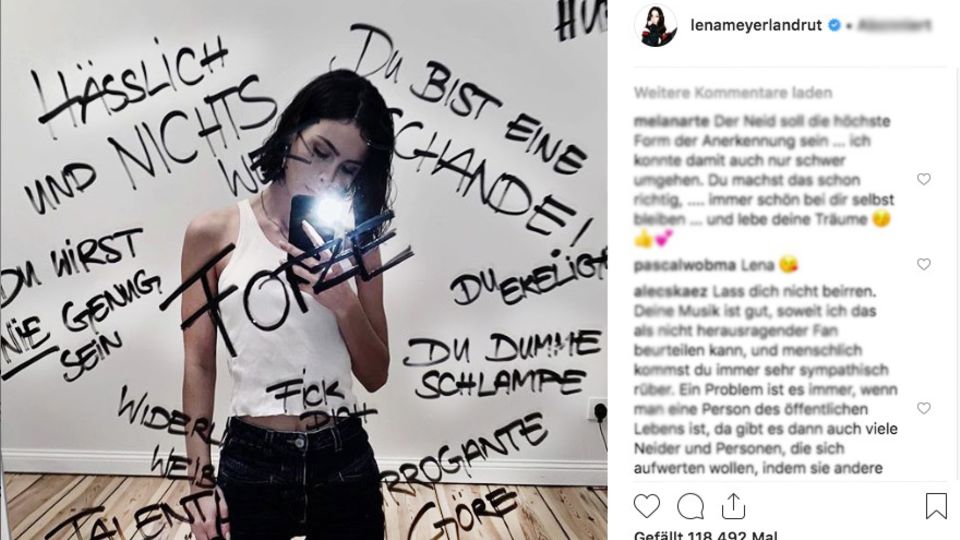This screenshot has width=960, height=540.
Task: Like alecskaez's comment with the heart
Action: pyautogui.click(x=924, y=408)
